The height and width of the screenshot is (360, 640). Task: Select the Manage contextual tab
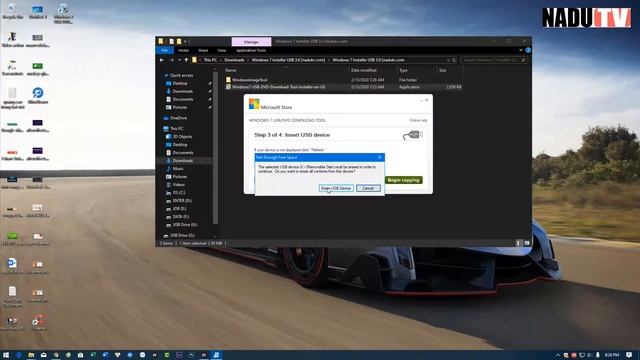point(251,42)
